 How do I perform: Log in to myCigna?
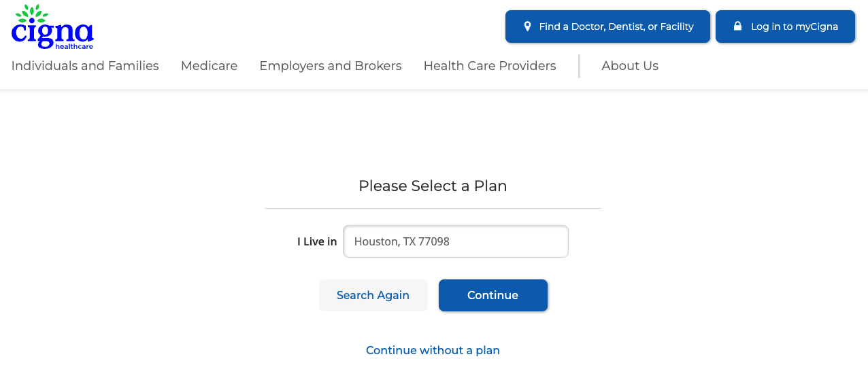coord(785,27)
